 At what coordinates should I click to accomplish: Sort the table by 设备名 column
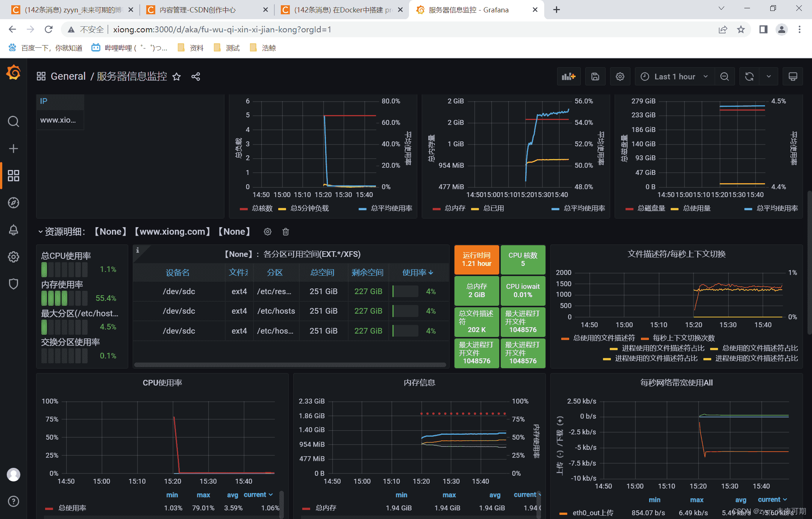point(178,272)
